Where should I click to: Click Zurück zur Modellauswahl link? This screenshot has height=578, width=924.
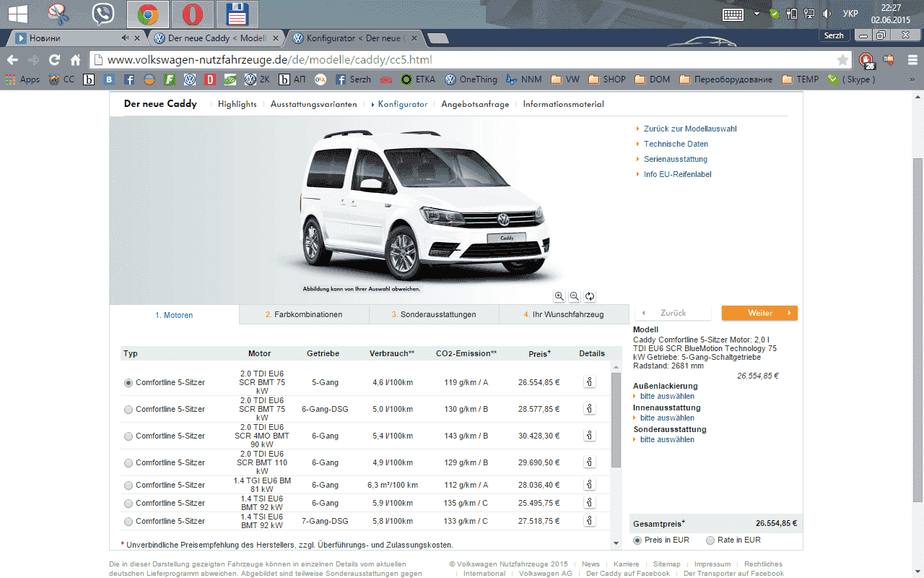click(x=690, y=129)
